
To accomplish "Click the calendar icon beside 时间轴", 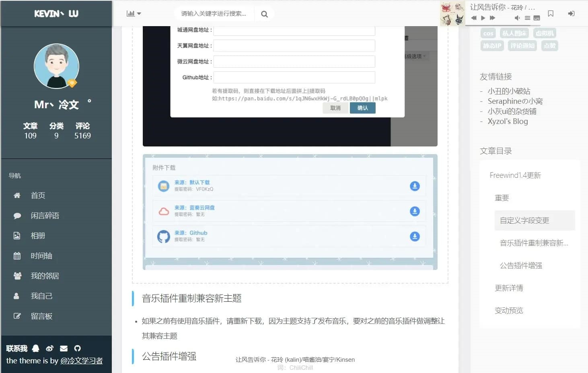I will coord(17,256).
